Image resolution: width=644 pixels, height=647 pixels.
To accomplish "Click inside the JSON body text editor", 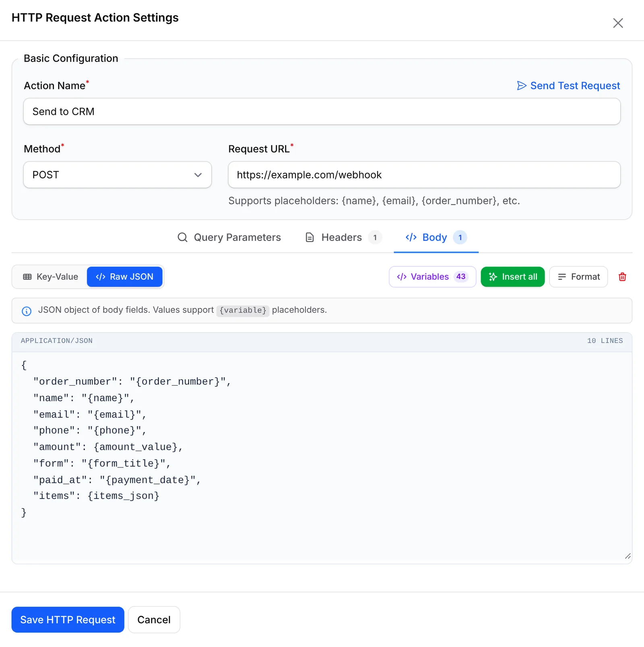I will coord(322,458).
